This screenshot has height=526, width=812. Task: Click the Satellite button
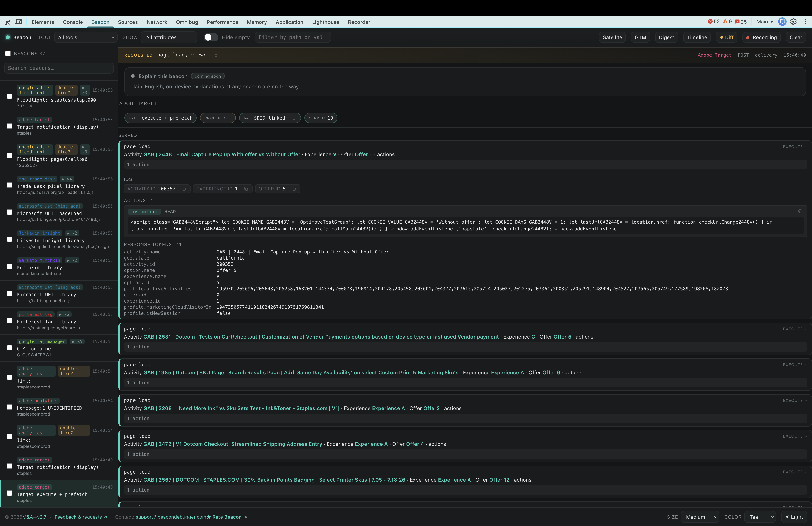pos(612,37)
